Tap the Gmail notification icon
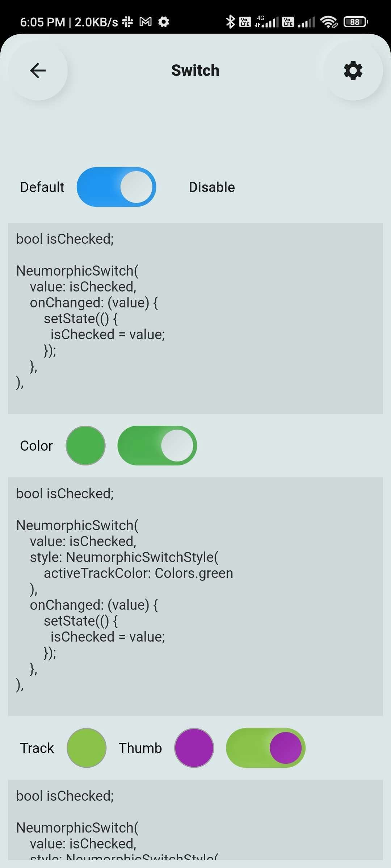391x868 pixels. pos(146,22)
